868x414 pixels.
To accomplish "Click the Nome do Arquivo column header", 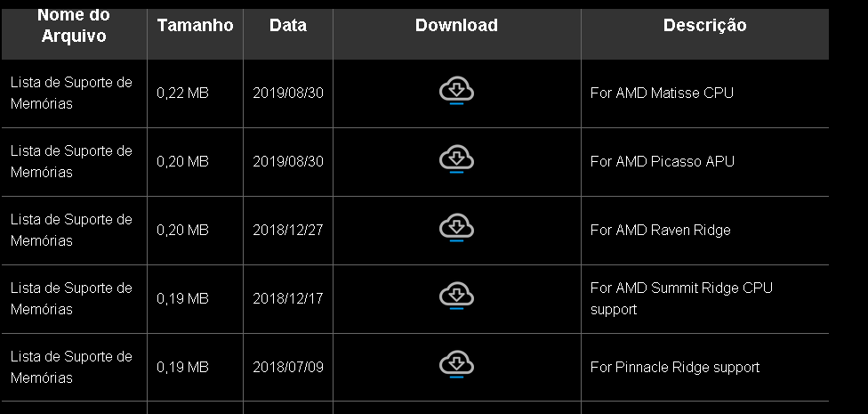I will point(74,26).
